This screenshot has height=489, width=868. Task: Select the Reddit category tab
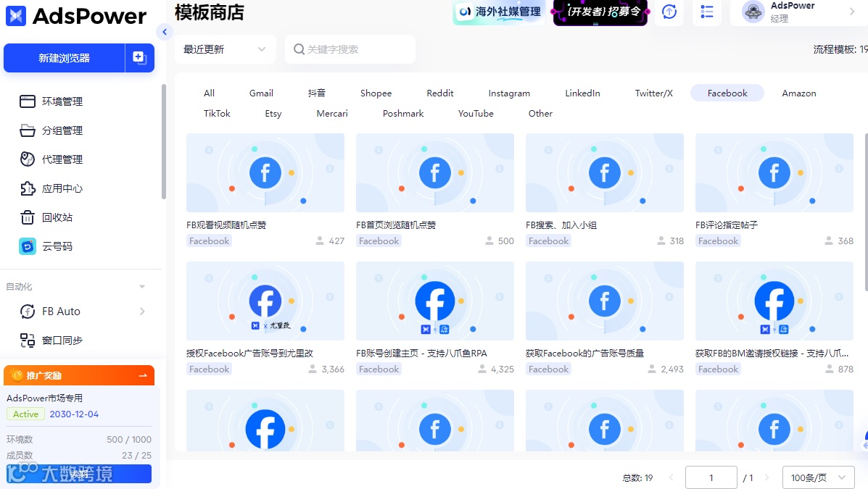(440, 93)
